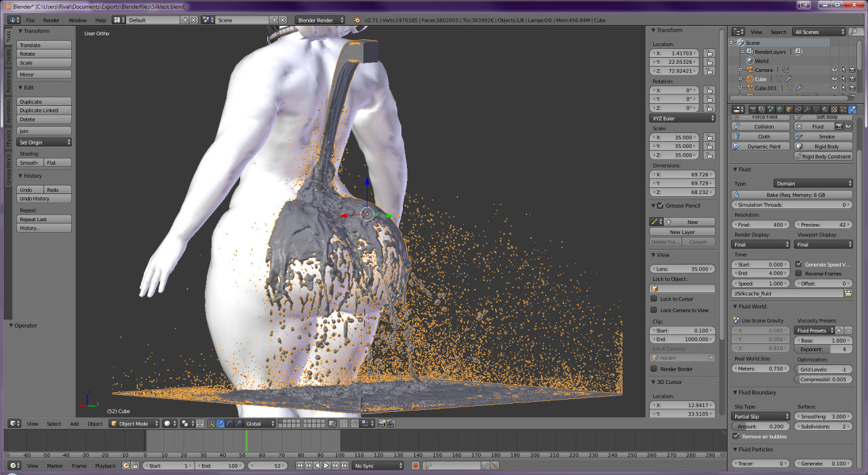Open the Blender Render engine dropdown

(x=321, y=20)
